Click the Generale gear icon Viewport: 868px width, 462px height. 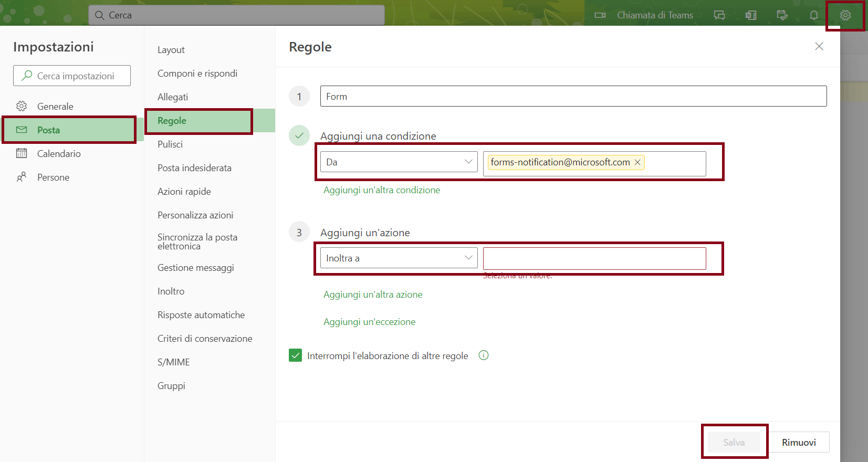click(x=22, y=106)
